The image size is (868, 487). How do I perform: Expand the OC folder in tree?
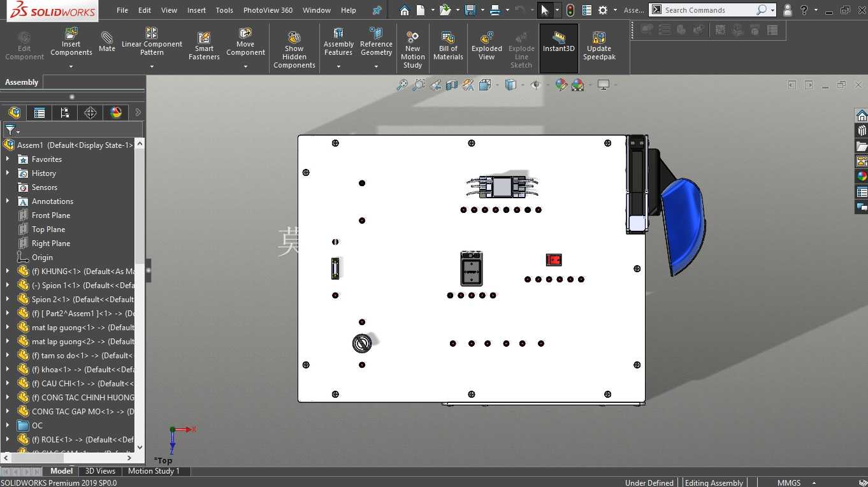(8, 425)
